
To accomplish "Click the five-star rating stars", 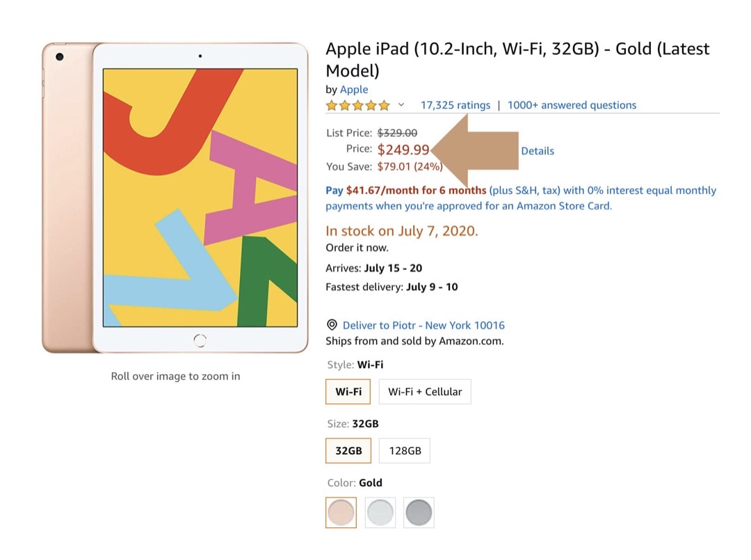I will 357,105.
